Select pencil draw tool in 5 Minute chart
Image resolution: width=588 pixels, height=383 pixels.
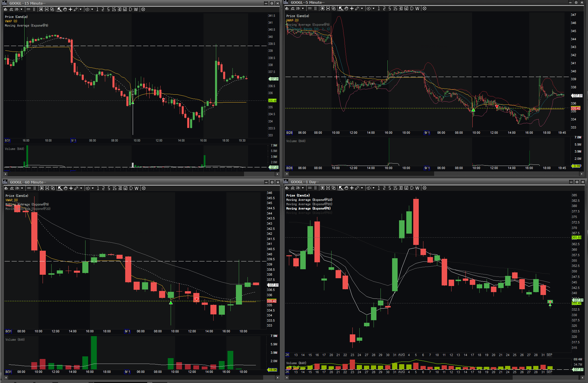tap(357, 8)
